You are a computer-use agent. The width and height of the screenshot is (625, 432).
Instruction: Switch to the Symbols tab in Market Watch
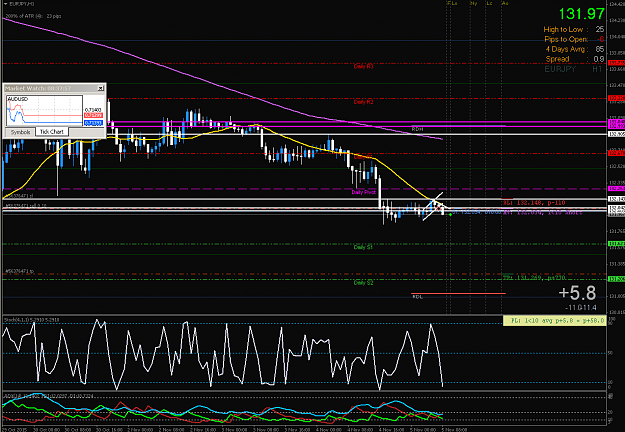(20, 132)
